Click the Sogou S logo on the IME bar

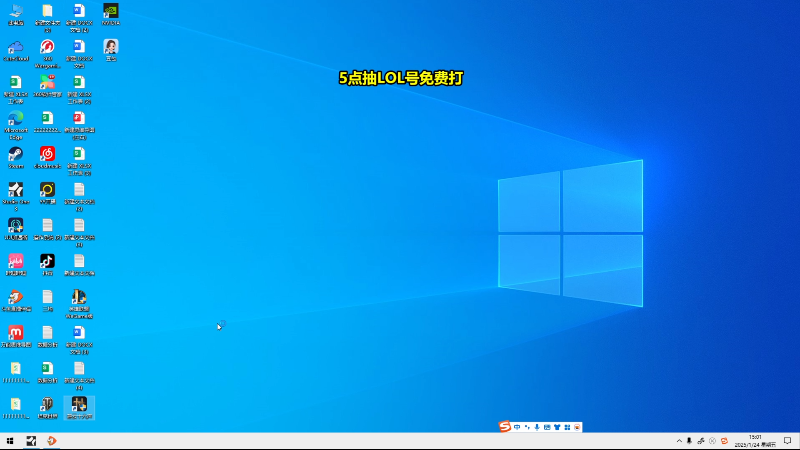point(505,427)
